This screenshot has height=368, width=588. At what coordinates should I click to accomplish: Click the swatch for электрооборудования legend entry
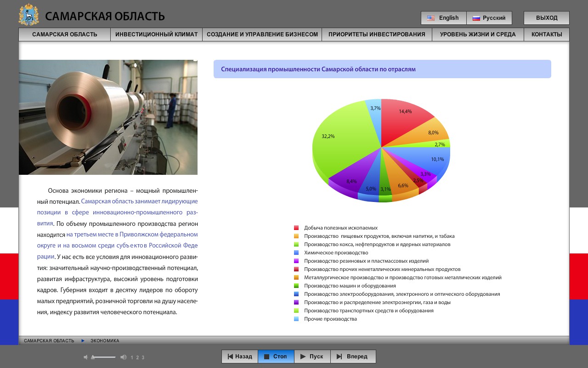pyautogui.click(x=296, y=294)
